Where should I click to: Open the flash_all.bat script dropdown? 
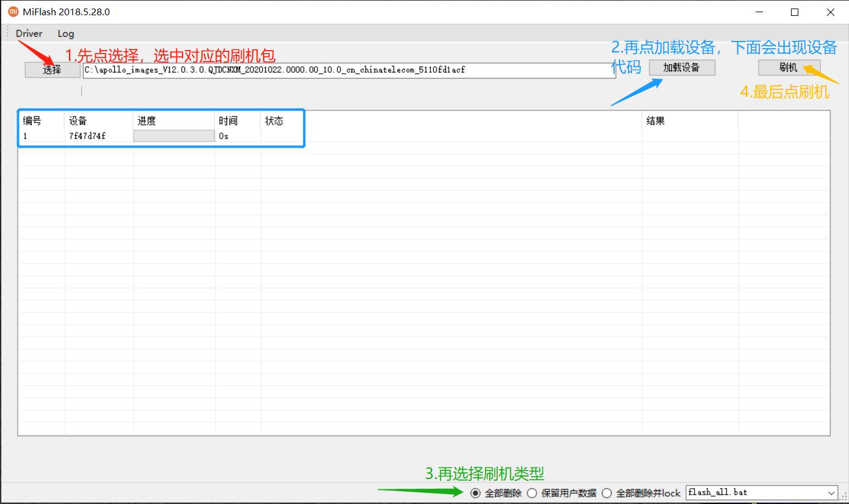(x=833, y=492)
